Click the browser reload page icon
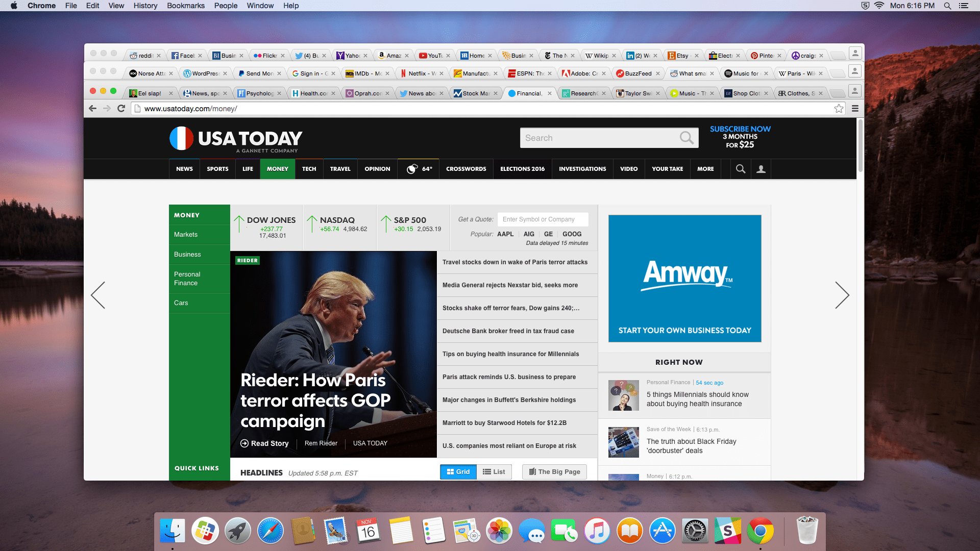The width and height of the screenshot is (980, 551). pyautogui.click(x=121, y=108)
